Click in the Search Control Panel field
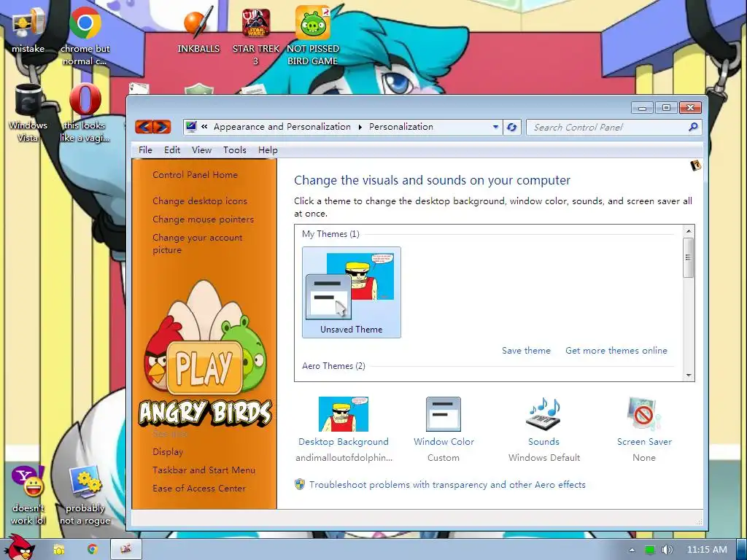This screenshot has height=560, width=747. pos(608,127)
